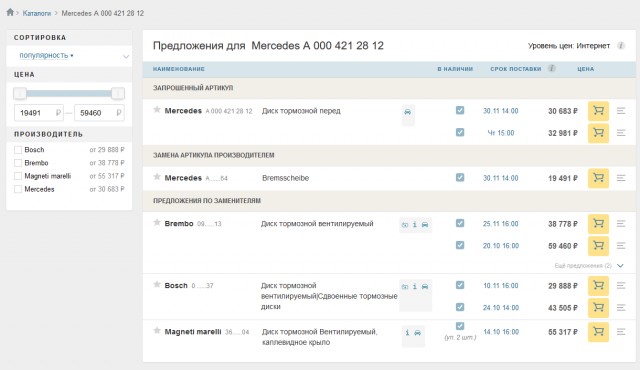This screenshot has width=640, height=370.
Task: Open Mercedes brand name in requested article
Action: point(183,111)
